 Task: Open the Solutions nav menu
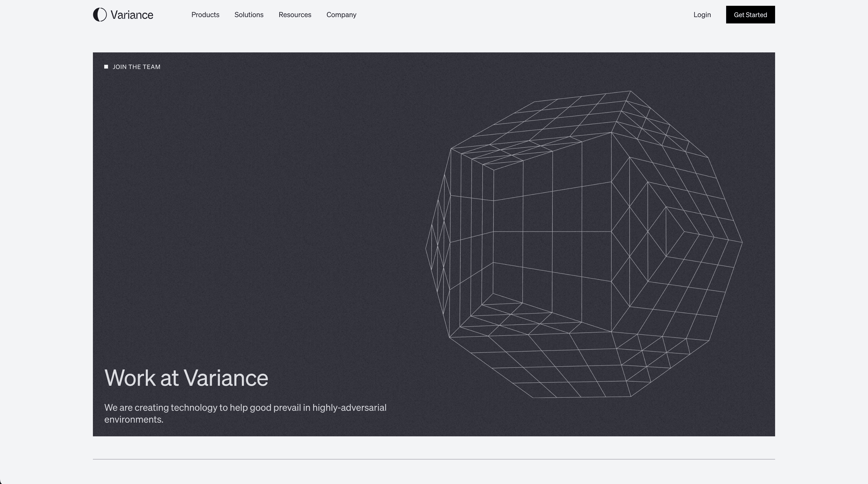(x=249, y=15)
